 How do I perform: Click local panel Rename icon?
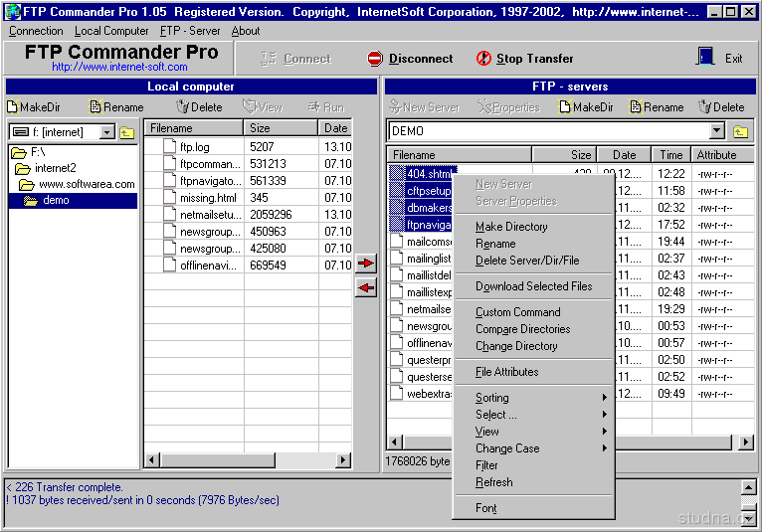click(95, 106)
